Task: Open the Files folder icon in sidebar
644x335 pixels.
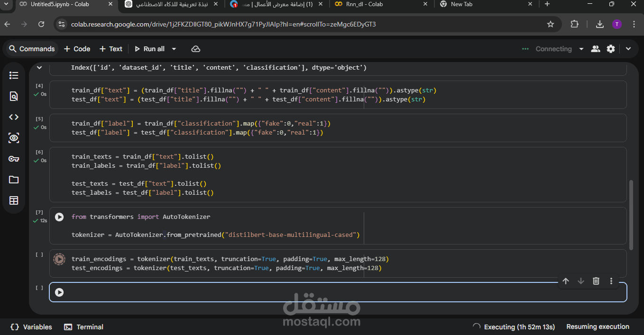Action: click(x=14, y=180)
